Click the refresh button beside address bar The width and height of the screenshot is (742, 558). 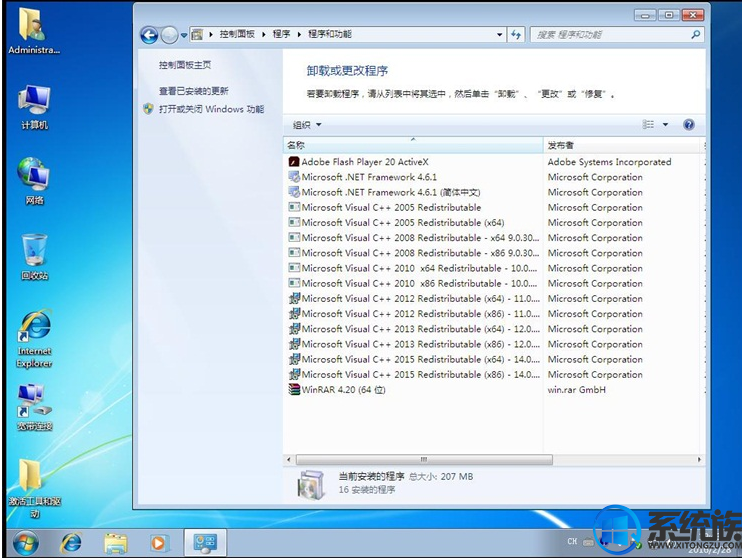pyautogui.click(x=516, y=35)
